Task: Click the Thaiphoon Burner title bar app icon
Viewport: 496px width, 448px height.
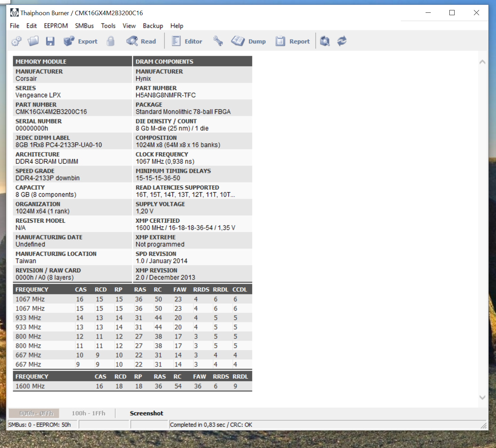Action: [14, 13]
